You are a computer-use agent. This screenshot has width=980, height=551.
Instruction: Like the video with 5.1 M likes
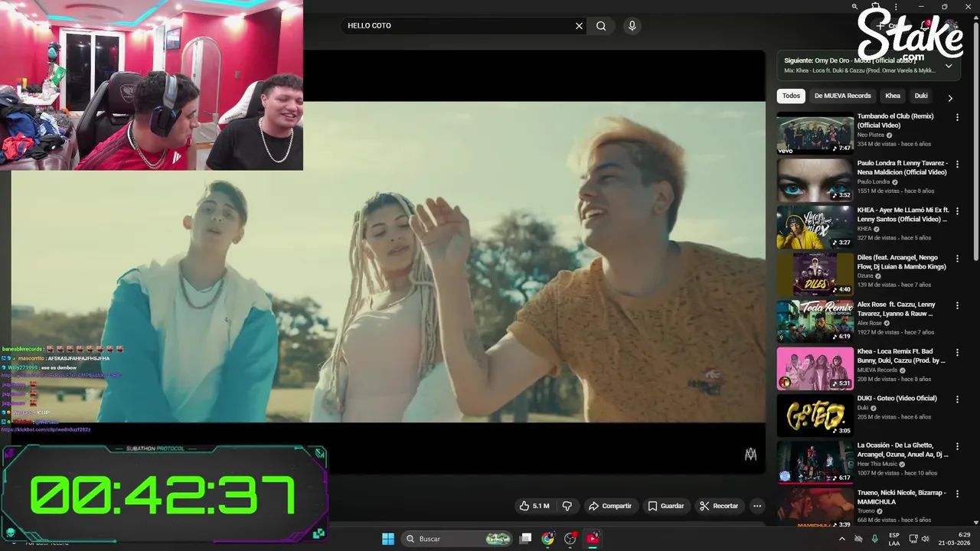pyautogui.click(x=534, y=506)
